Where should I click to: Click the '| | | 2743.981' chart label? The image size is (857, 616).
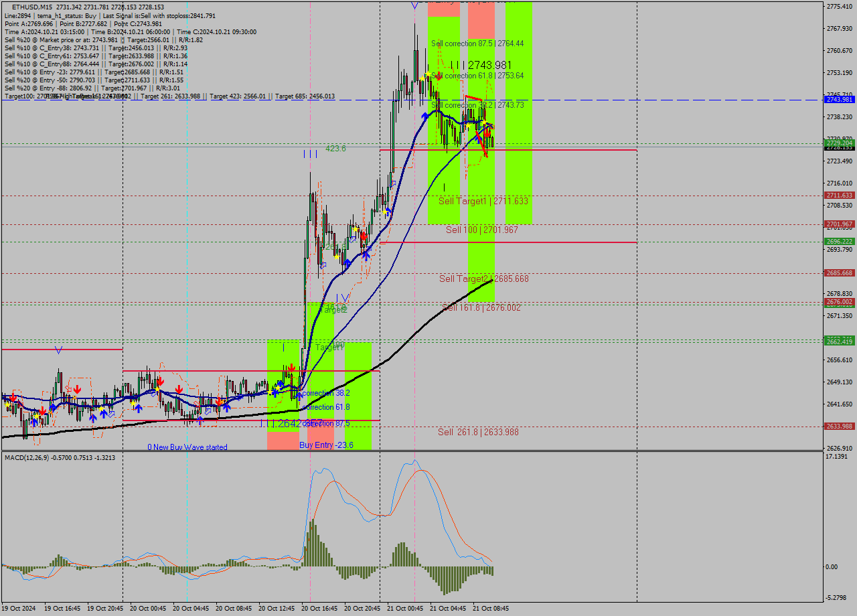481,65
